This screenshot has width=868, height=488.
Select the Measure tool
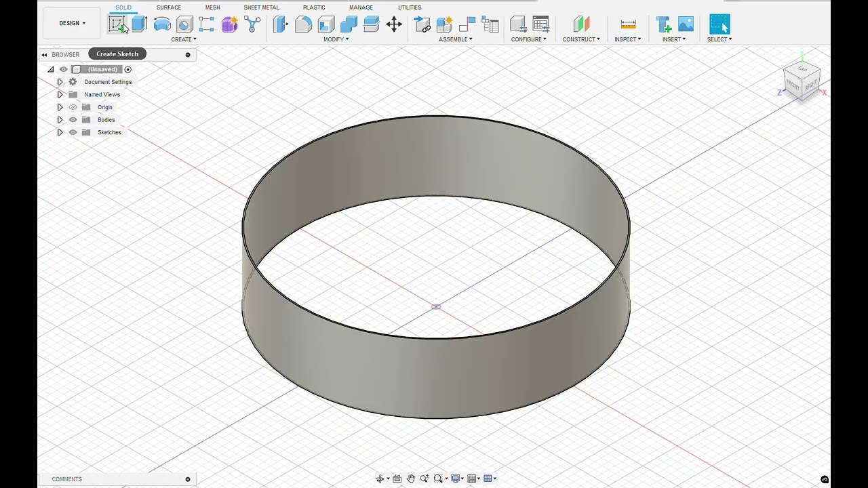[628, 24]
